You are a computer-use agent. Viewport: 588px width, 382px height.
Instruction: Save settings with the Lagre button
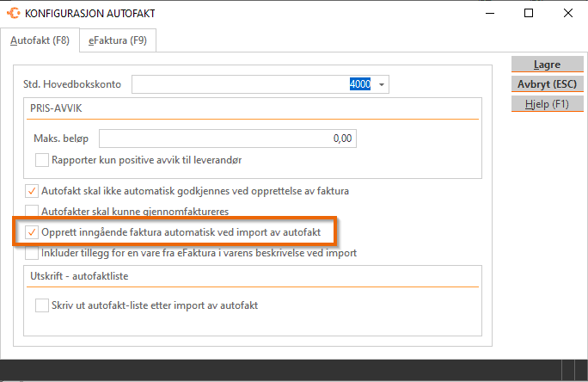pyautogui.click(x=547, y=65)
